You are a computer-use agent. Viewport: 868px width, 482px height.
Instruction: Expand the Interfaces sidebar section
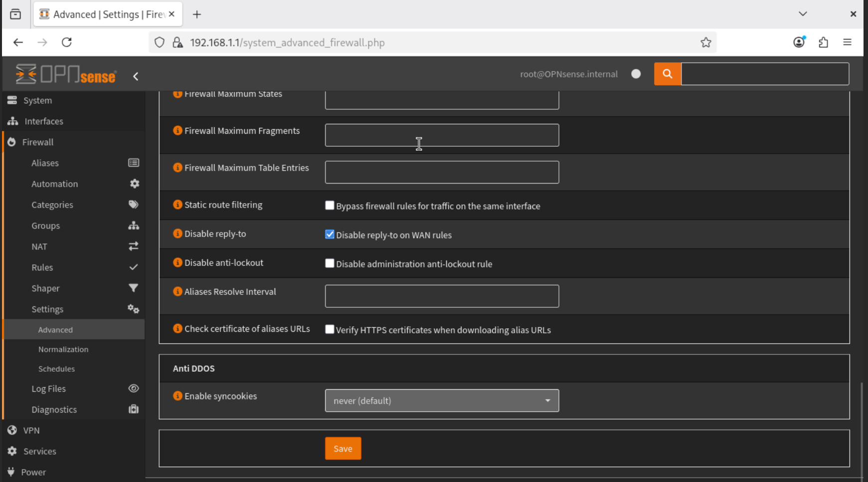point(44,121)
